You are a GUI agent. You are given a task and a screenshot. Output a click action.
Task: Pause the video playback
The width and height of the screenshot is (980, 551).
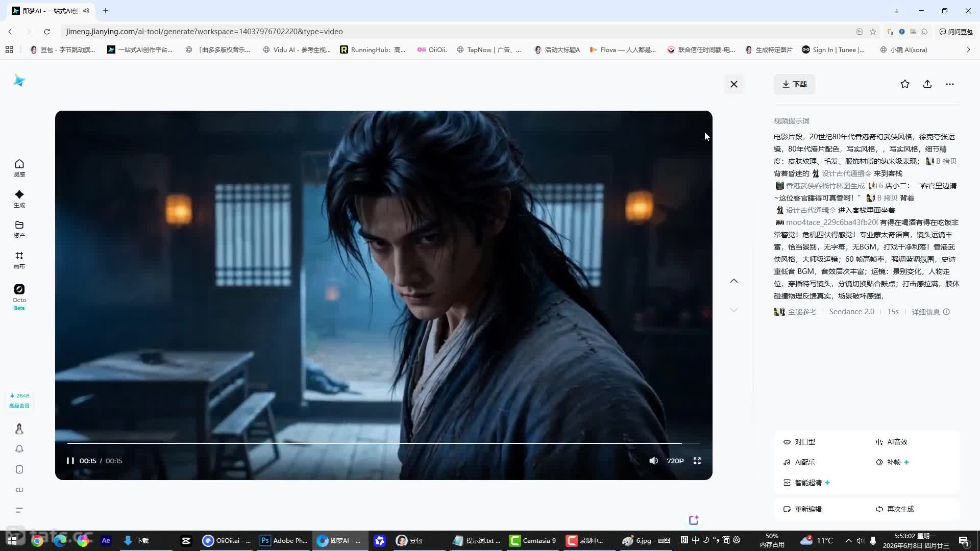(70, 461)
